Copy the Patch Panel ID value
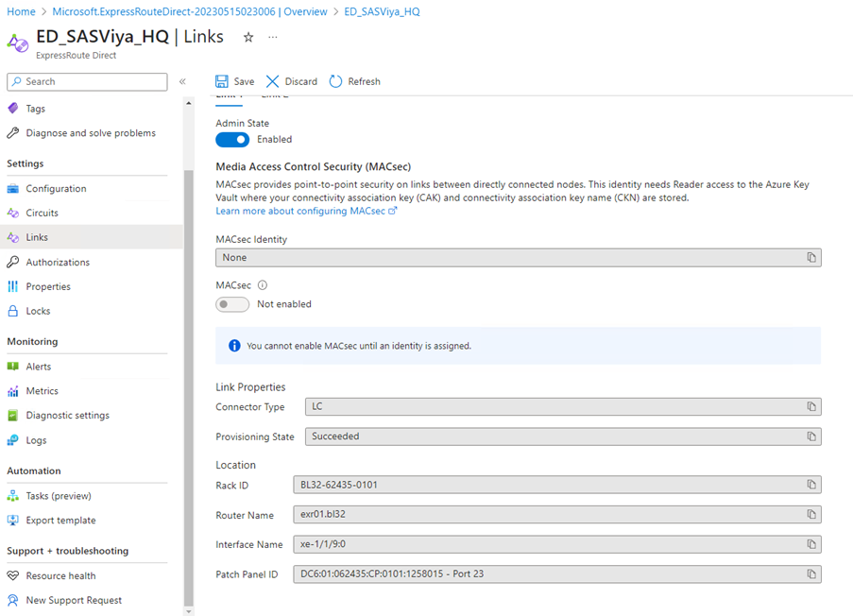Image resolution: width=853 pixels, height=616 pixels. 810,574
